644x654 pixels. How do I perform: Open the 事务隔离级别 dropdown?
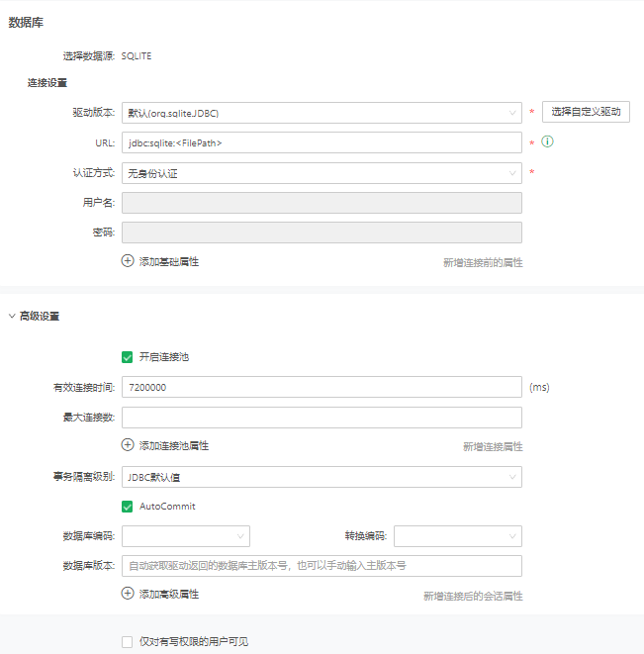click(x=322, y=477)
